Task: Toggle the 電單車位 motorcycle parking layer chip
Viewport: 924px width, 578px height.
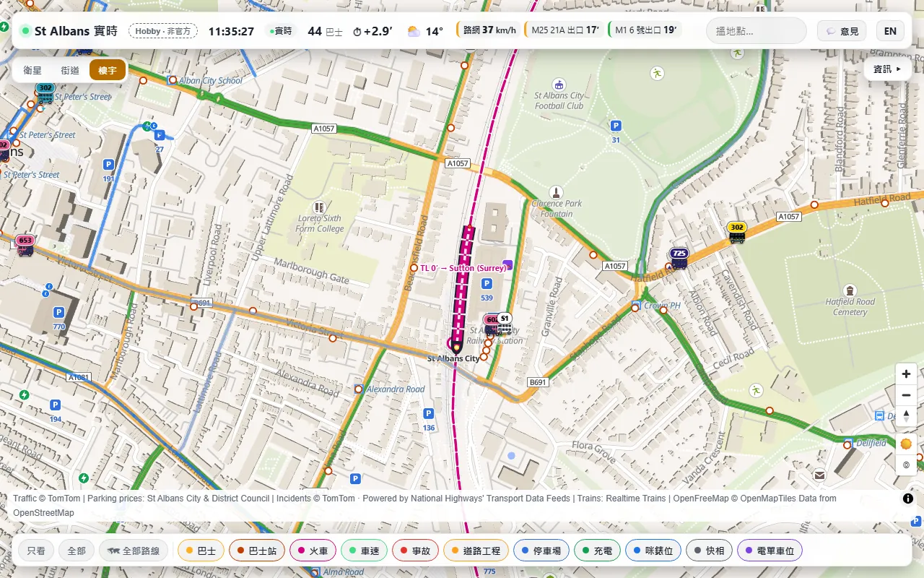Action: [770, 551]
